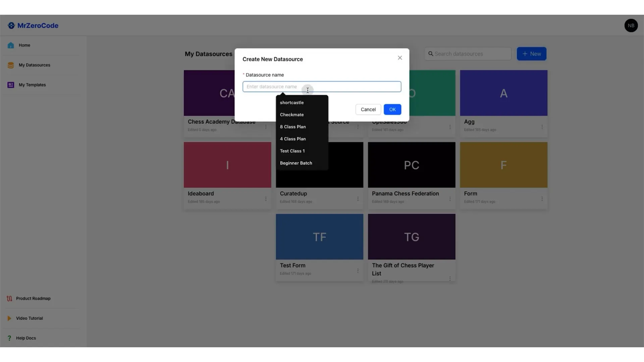This screenshot has height=362, width=644.
Task: Click the Cancel button
Action: click(368, 109)
